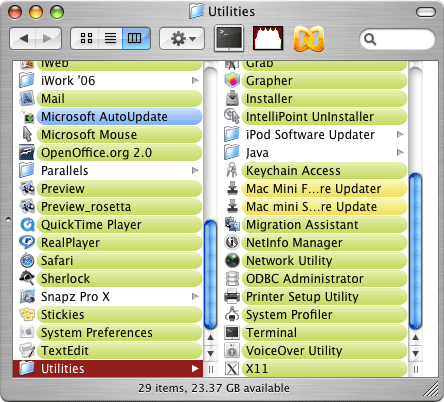Select the iWork '06 folder name
Viewport: 444px width, 402px height.
68,81
